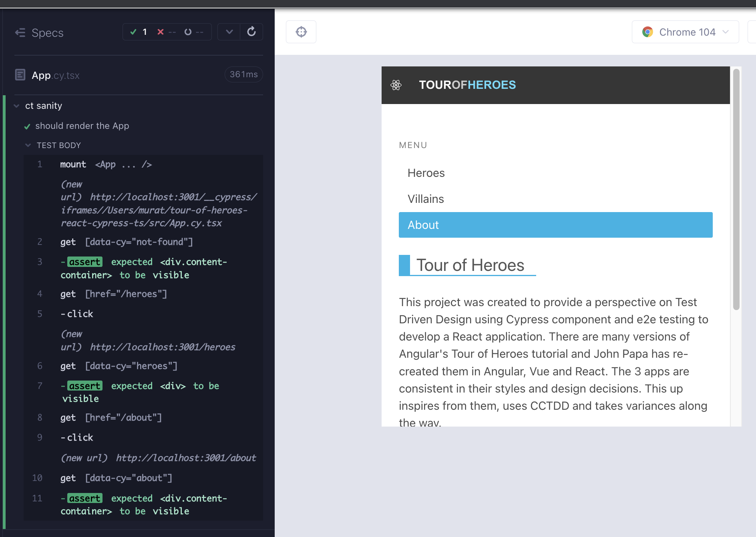Select the get [data-cy="heroes"] command
The image size is (756, 537).
[143, 366]
